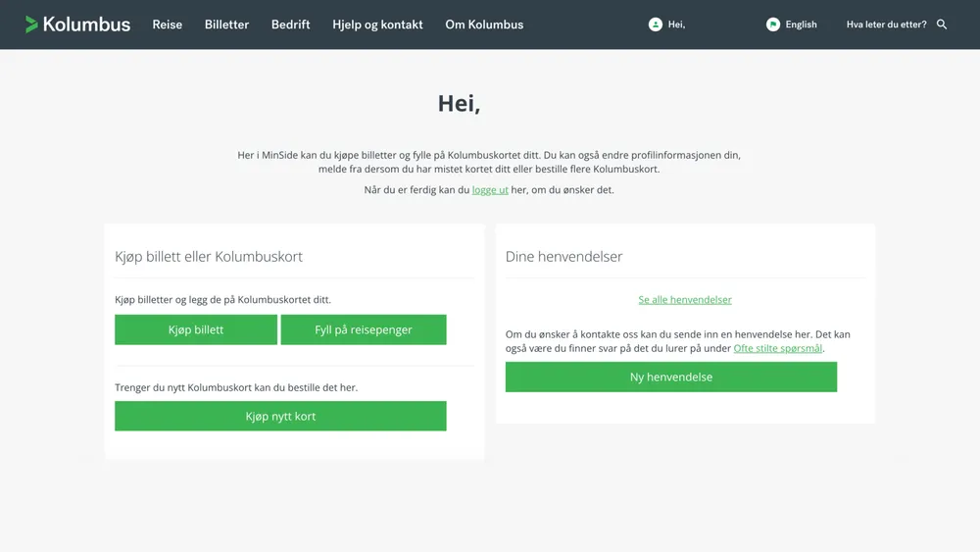Click the green arrow Kolumbus logo mark
Viewport: 980px width, 552px height.
coord(31,25)
